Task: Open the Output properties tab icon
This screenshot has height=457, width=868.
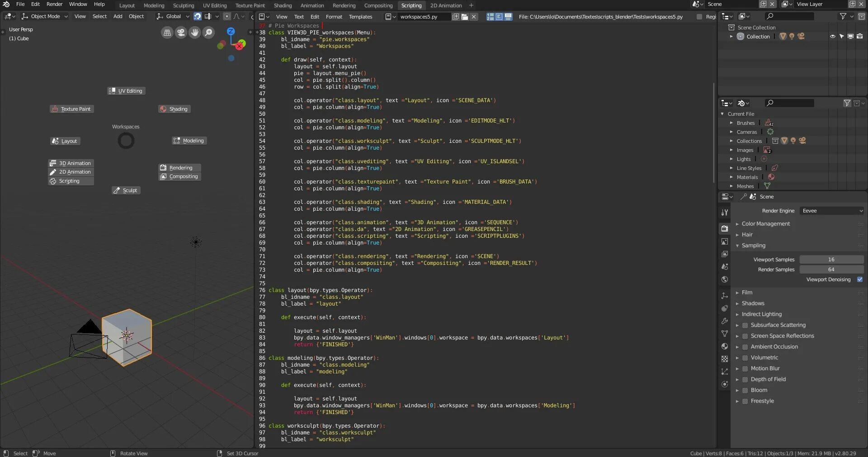Action: (725, 241)
